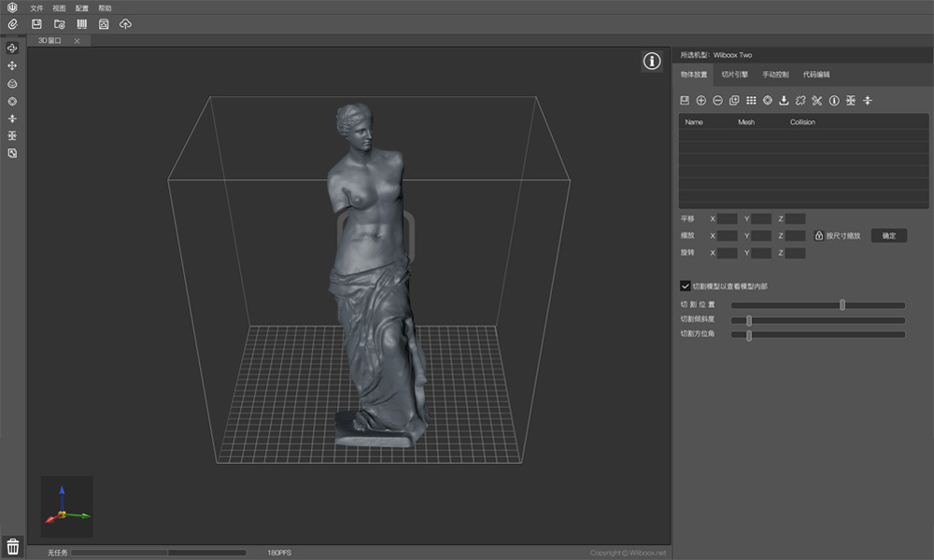Screen dimensions: 934x560
Task: Click the 旋转 X input field
Action: pos(727,253)
